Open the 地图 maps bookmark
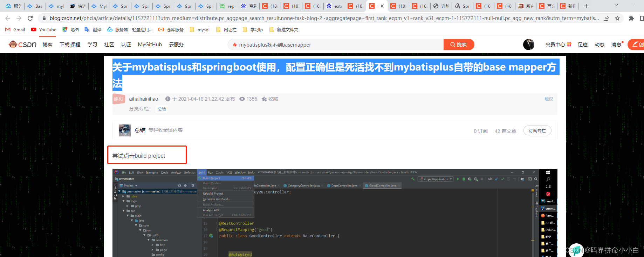644x257 pixels. tap(70, 30)
